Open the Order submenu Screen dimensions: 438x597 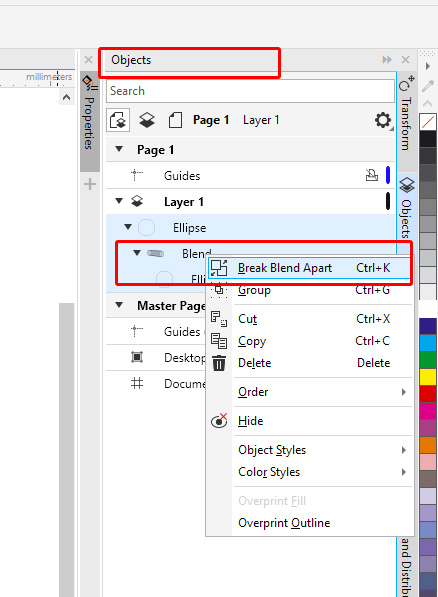coord(322,392)
